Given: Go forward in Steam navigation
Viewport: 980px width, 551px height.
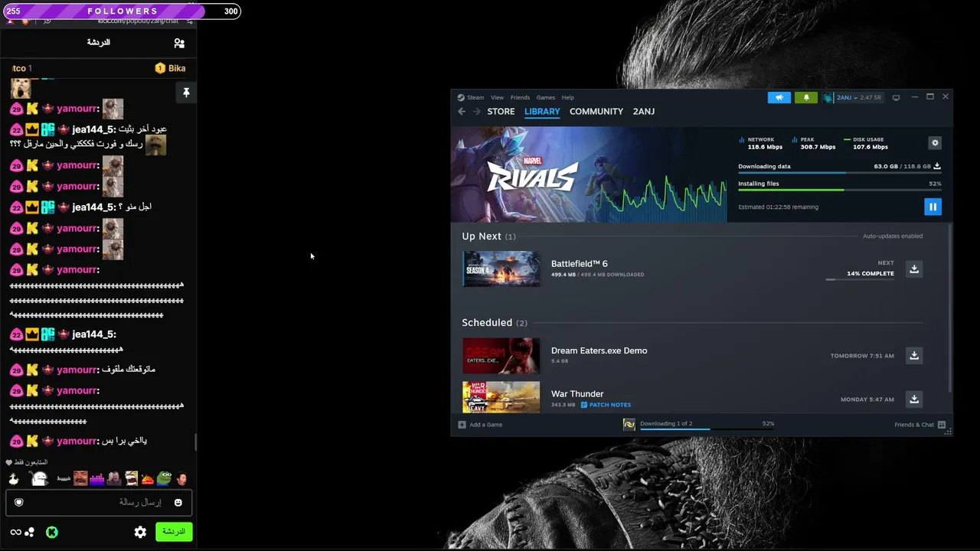Looking at the screenshot, I should (476, 112).
